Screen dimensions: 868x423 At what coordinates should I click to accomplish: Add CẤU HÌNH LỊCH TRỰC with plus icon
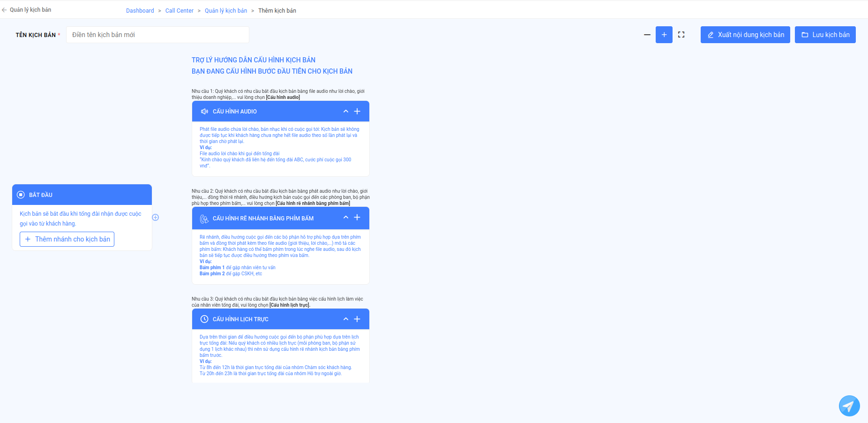coord(357,319)
